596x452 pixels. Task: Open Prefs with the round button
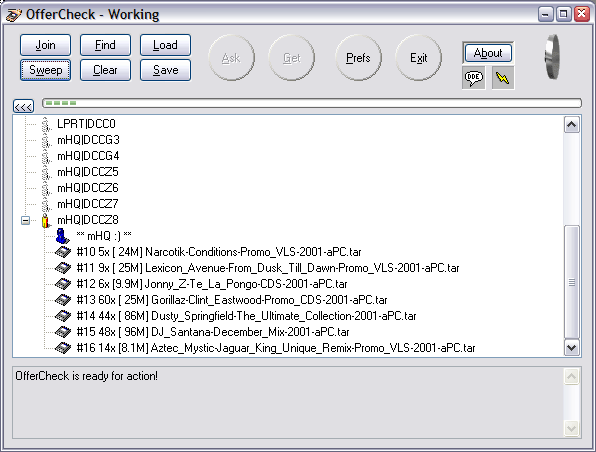(358, 58)
